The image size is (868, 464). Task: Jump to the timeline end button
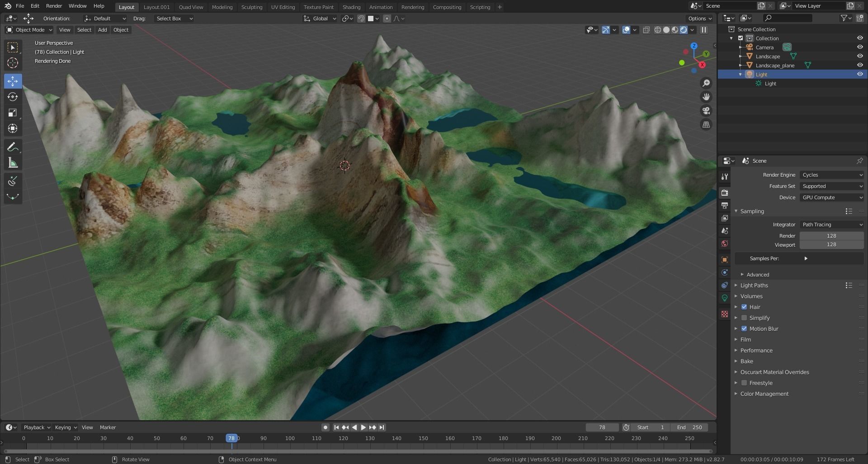(x=382, y=427)
